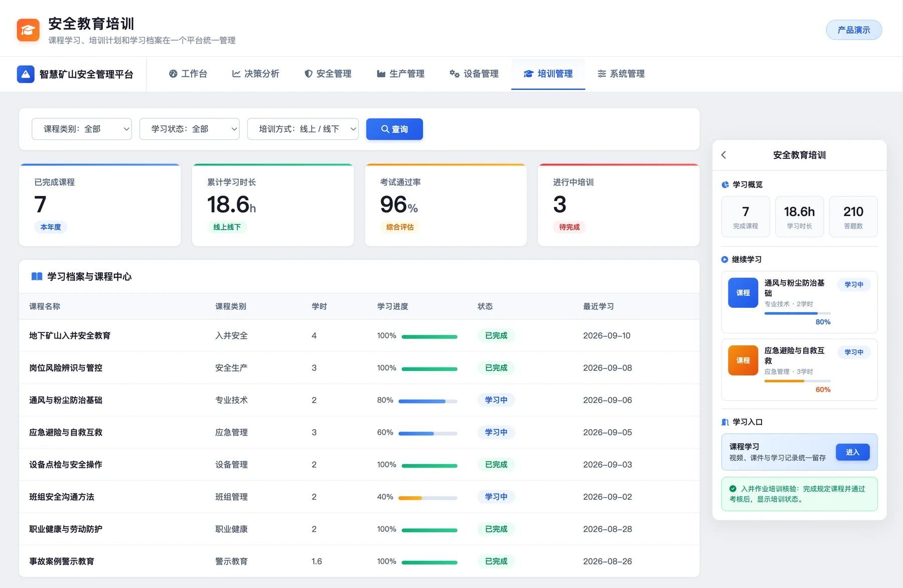Click the 学习中 status in 班组安全沟通方法 row
Image resolution: width=903 pixels, height=588 pixels.
point(496,497)
